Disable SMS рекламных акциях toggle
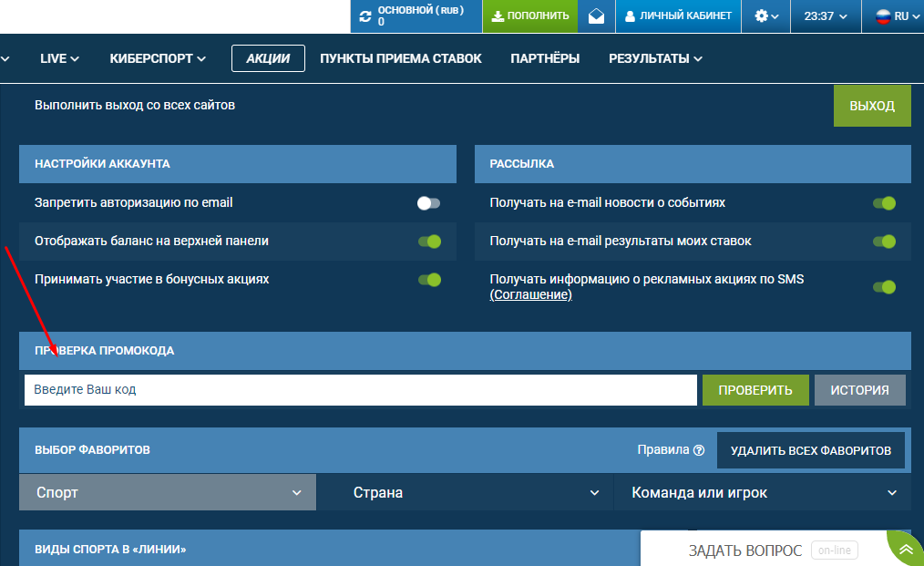This screenshot has height=566, width=924. tap(884, 287)
